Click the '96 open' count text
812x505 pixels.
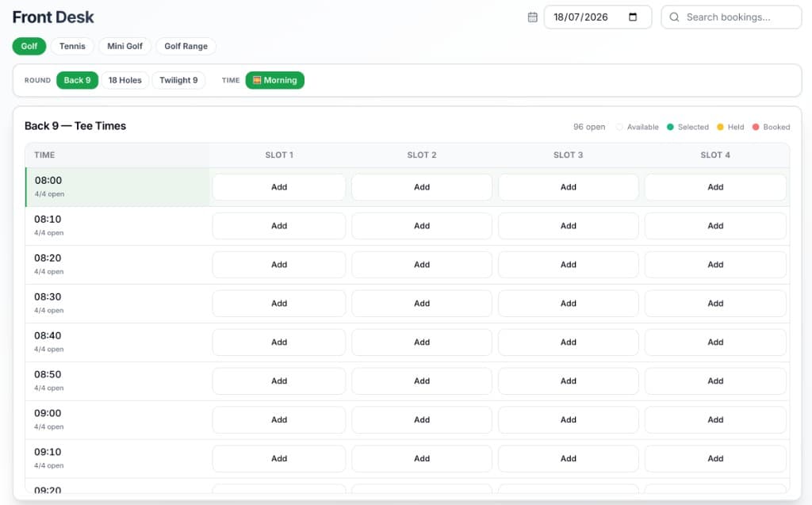tap(589, 127)
